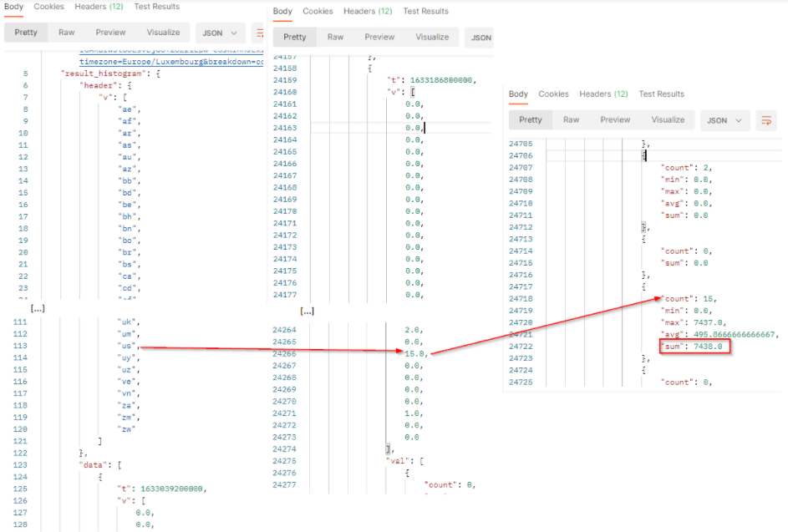Select Raw view in the result_histogram panel
This screenshot has height=532, width=788.
pyautogui.click(x=66, y=33)
